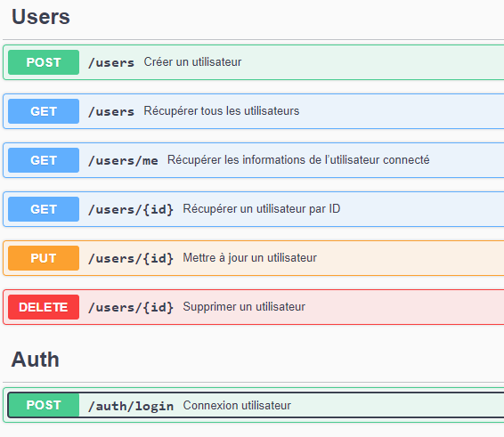The image size is (504, 437).
Task: Click the red DELETE badge
Action: coord(44,307)
